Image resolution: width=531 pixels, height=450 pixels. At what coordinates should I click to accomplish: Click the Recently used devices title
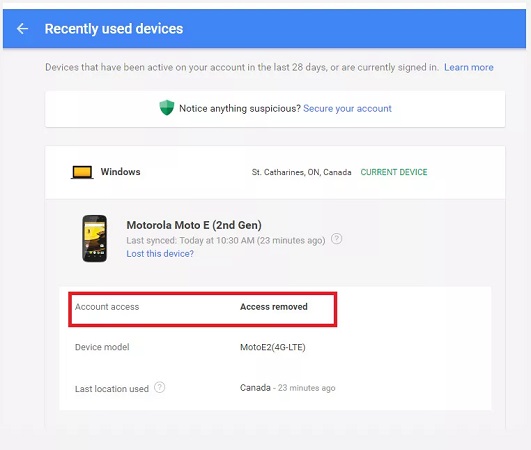coord(114,29)
